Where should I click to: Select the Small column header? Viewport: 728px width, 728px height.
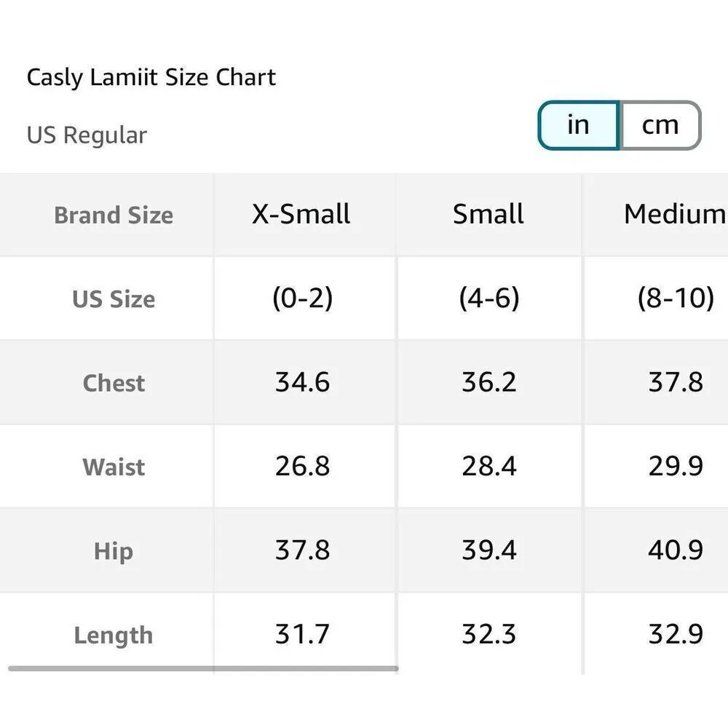coord(488,214)
